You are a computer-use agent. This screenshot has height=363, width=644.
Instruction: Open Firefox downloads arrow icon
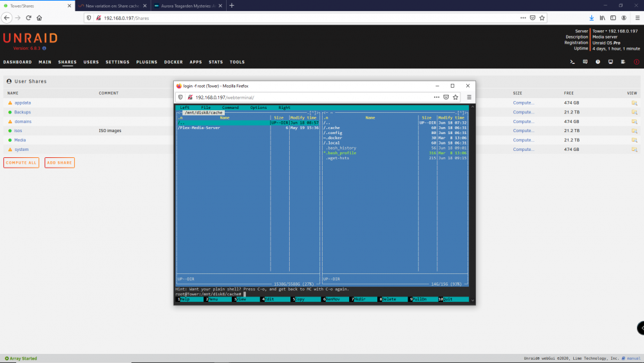(x=591, y=17)
